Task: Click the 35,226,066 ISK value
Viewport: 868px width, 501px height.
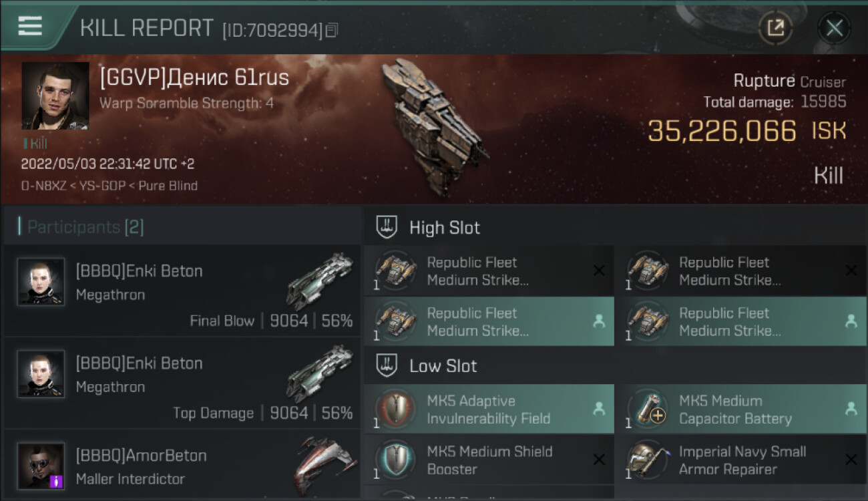Action: pos(746,132)
